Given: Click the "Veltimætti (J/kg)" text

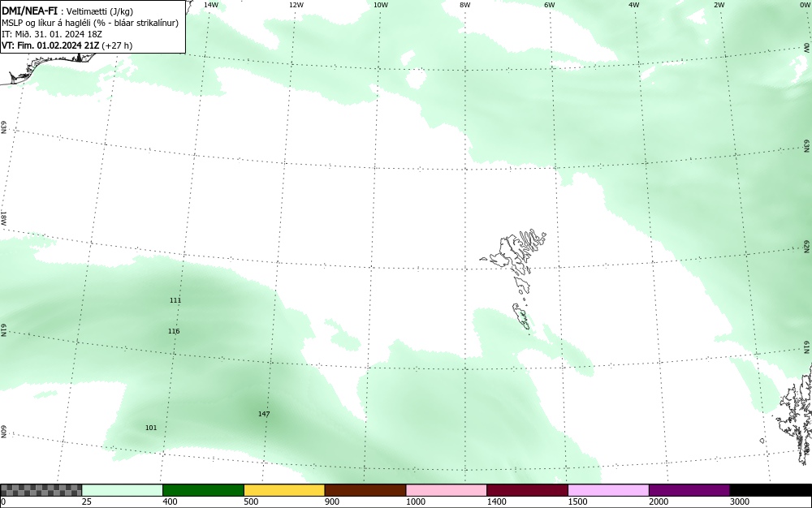Looking at the screenshot, I should [100, 11].
